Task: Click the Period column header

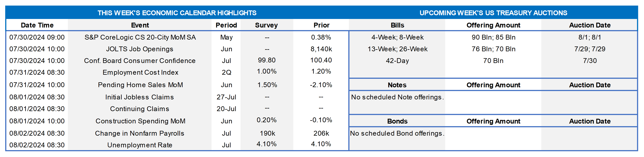Action: click(x=226, y=25)
